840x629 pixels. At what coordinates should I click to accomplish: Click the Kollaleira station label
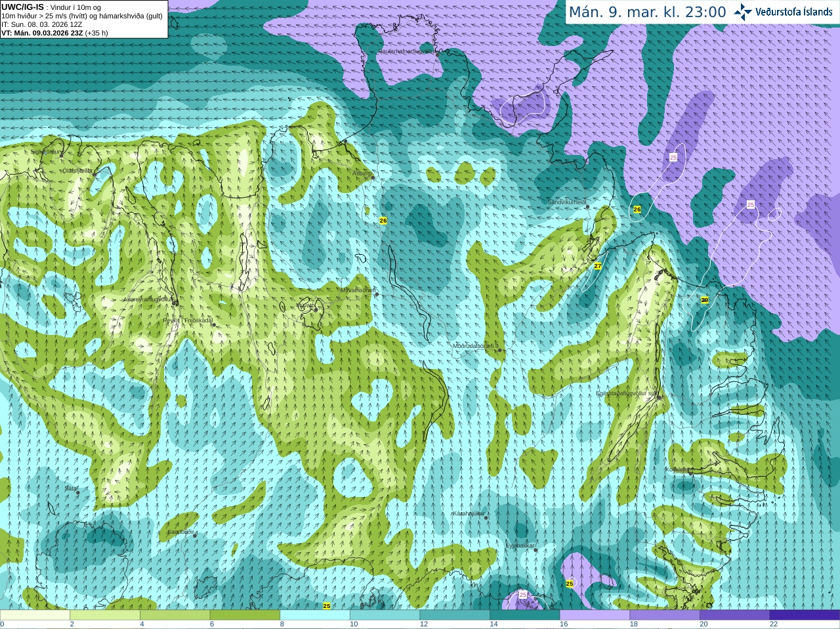[x=677, y=469]
